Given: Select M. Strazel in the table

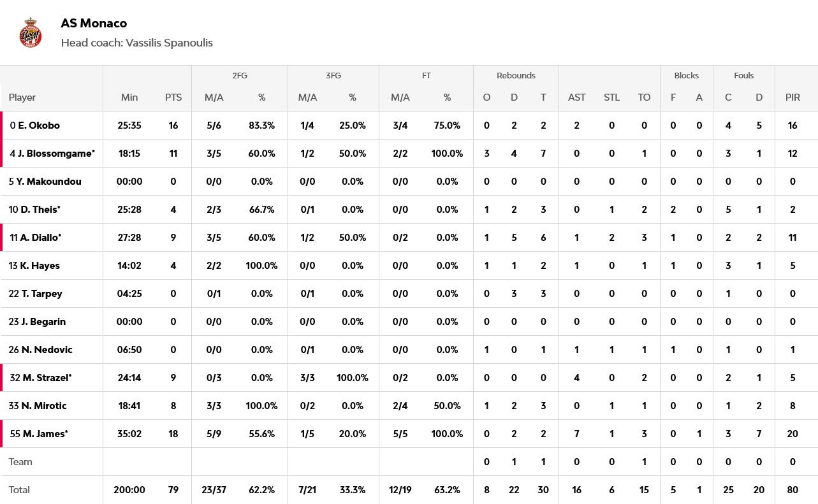Looking at the screenshot, I should [47, 378].
